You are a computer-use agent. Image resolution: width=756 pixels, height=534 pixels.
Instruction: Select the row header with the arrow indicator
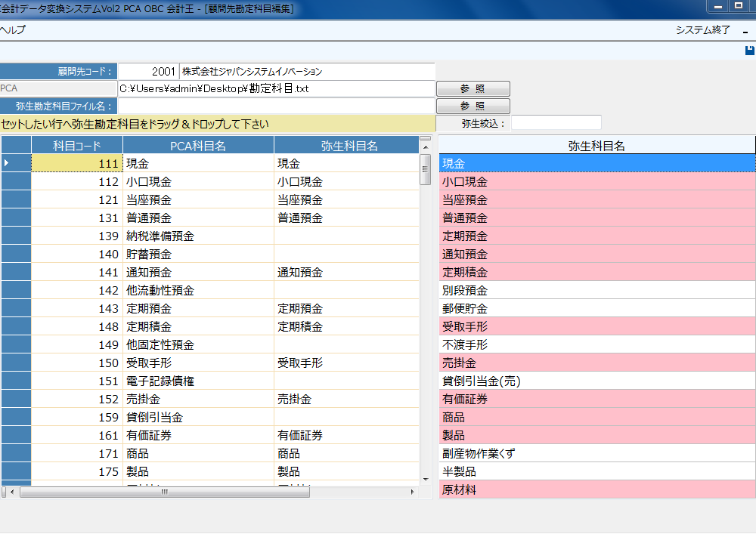point(16,163)
